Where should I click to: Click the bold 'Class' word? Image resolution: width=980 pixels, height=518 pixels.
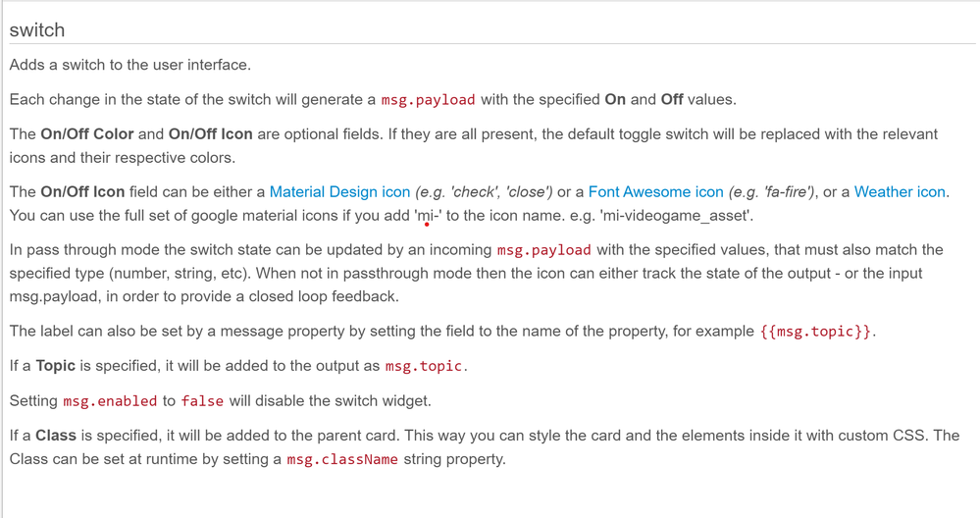(56, 436)
